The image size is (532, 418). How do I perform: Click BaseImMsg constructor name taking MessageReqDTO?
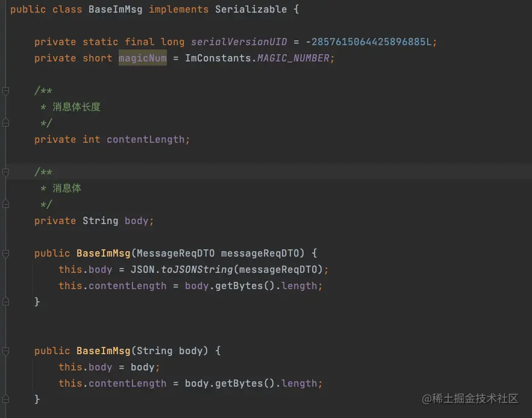pos(104,253)
